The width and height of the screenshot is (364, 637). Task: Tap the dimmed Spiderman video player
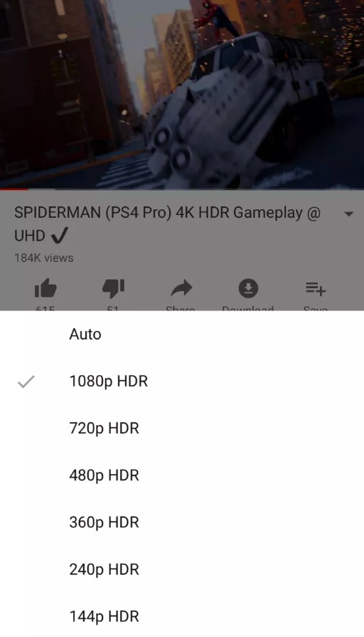coord(182,94)
